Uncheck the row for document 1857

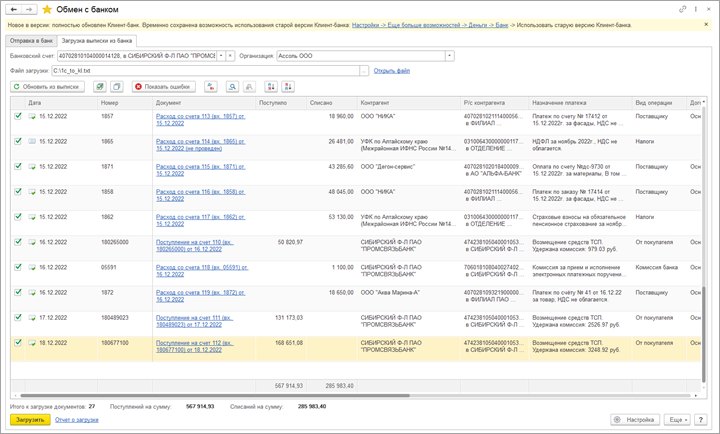tap(17, 117)
